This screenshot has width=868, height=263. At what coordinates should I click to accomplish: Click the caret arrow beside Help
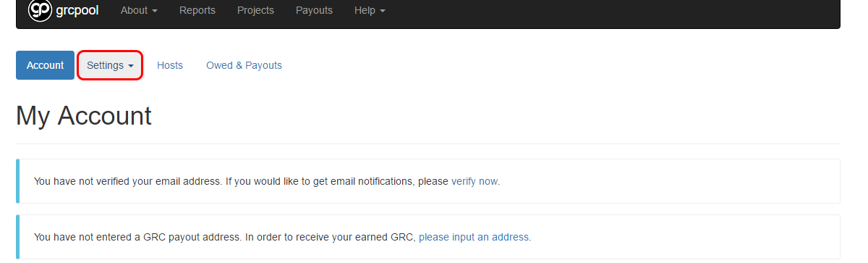point(383,12)
